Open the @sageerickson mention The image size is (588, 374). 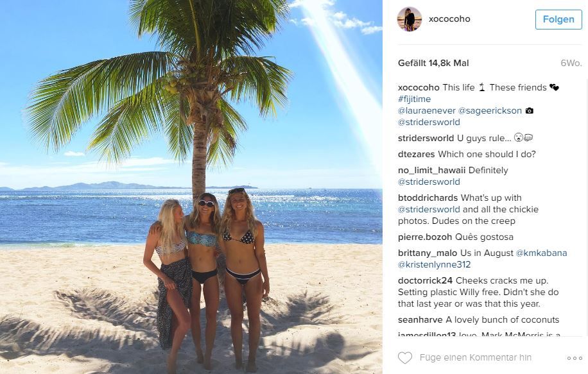pos(490,110)
